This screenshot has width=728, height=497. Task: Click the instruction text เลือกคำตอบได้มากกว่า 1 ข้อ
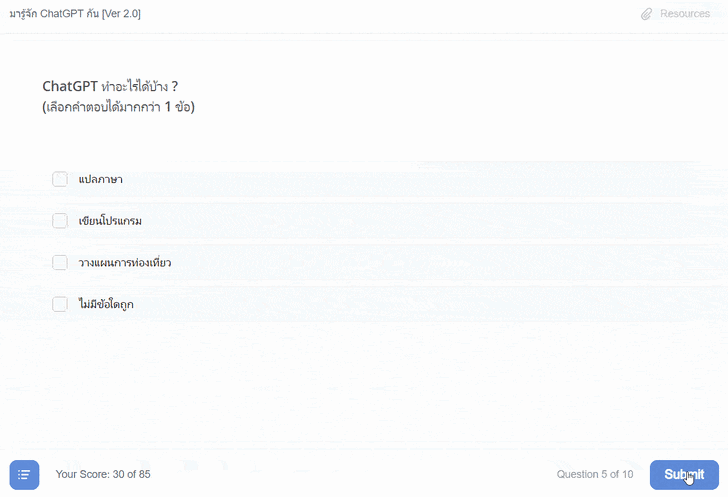[118, 107]
